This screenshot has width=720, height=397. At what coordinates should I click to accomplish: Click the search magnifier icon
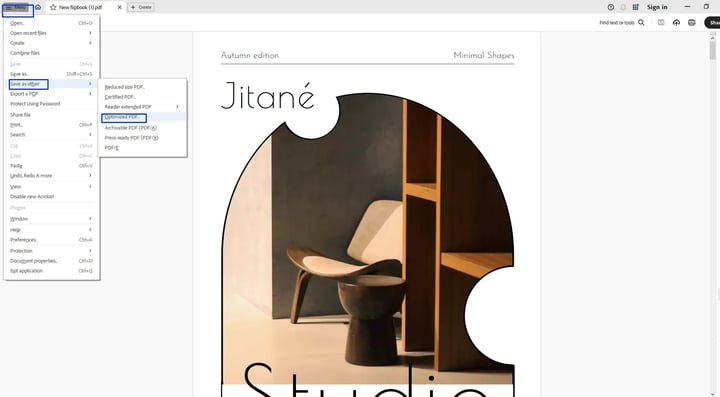point(641,22)
